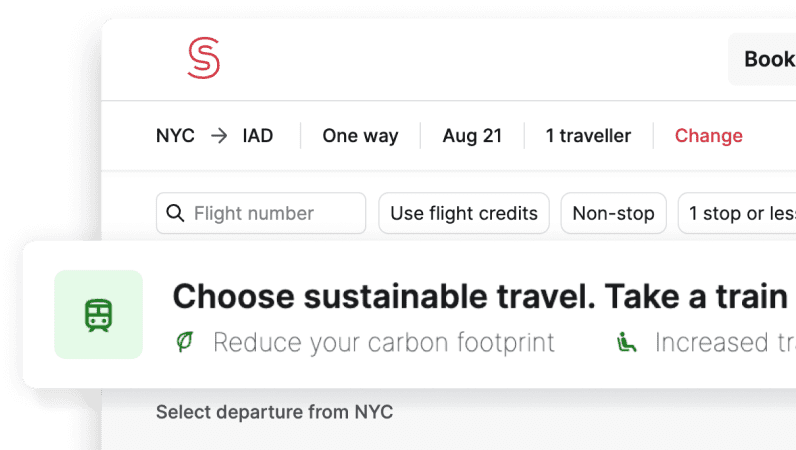Click the NYC origin label
Screen dimensions: 796x450
(x=175, y=136)
